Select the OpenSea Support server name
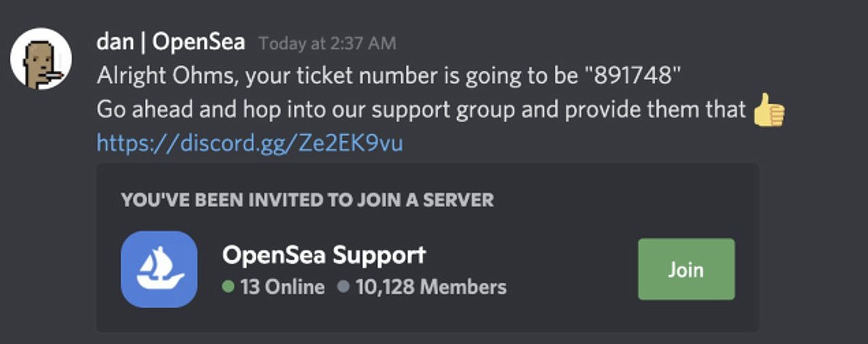Viewport: 868px width, 344px height. point(324,256)
